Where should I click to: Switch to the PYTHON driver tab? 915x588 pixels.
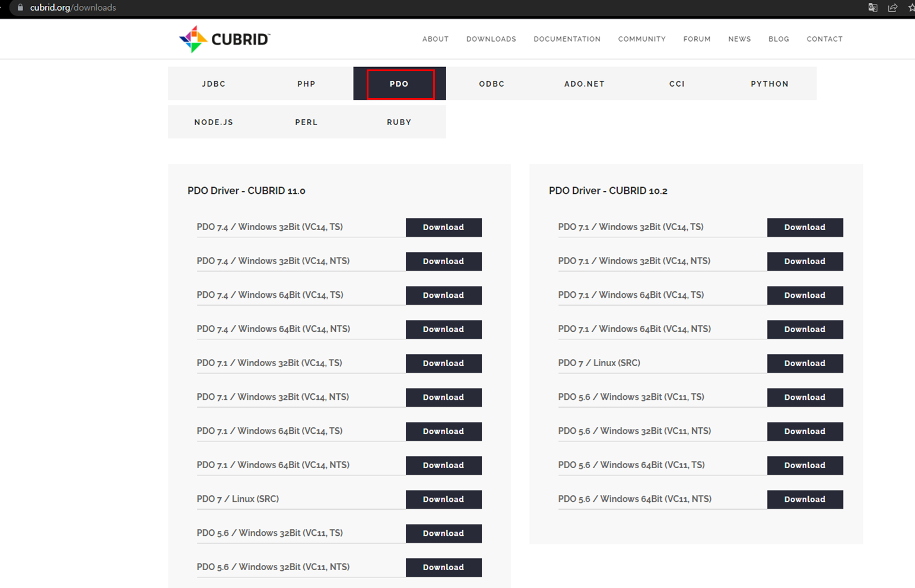coord(770,84)
